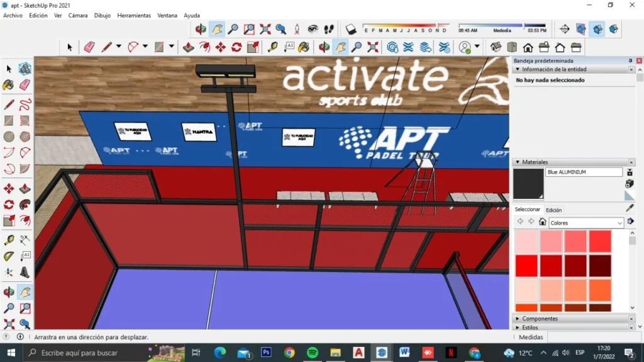Image resolution: width=644 pixels, height=362 pixels.
Task: Select the Move tool in top toolbar
Action: 221,47
